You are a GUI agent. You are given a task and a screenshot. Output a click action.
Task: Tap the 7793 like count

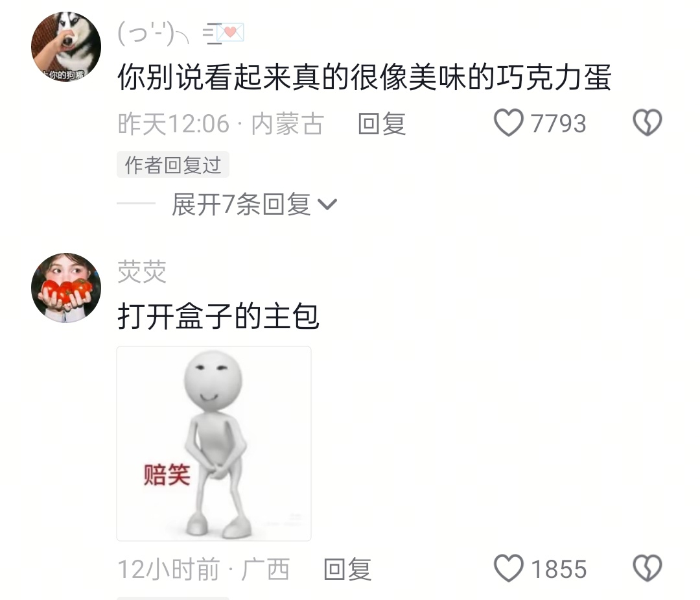(x=558, y=123)
